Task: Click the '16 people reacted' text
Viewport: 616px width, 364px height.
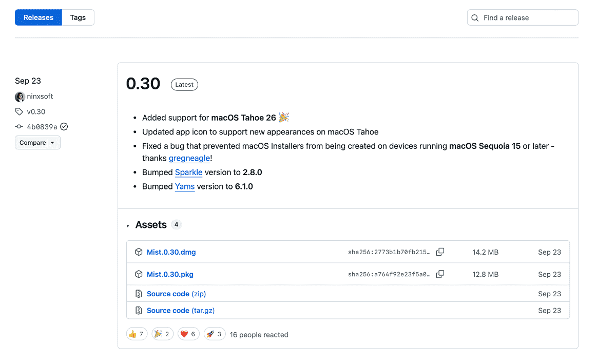Action: [259, 335]
